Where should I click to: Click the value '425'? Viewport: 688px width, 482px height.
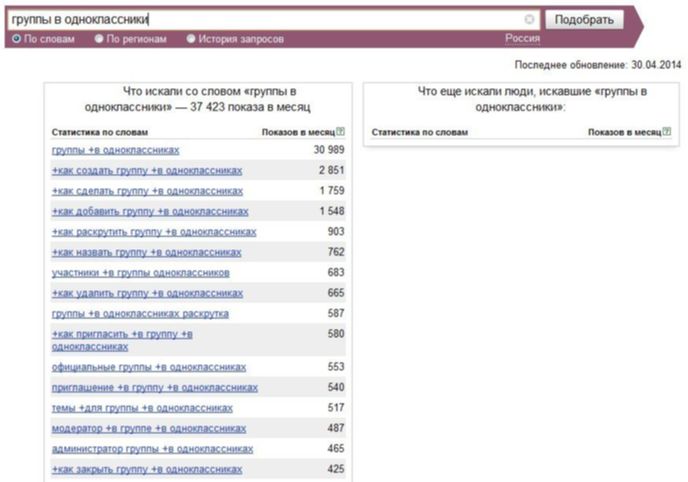pyautogui.click(x=336, y=469)
